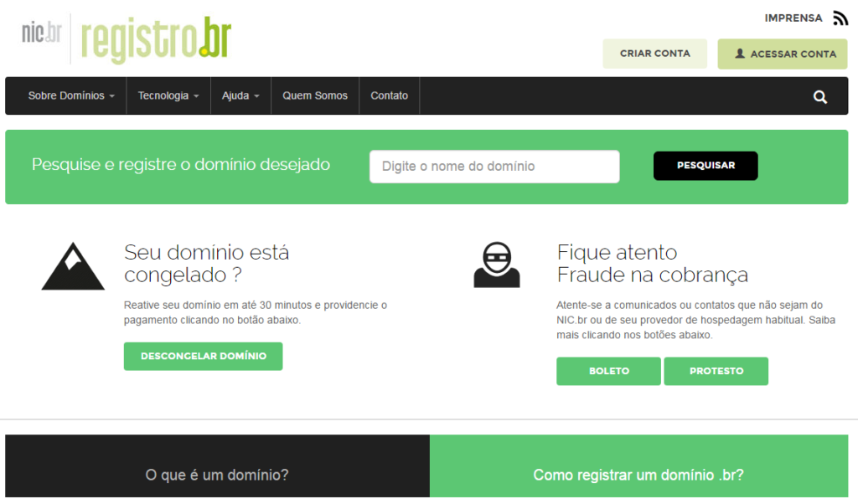Click the nic.br logo
The height and width of the screenshot is (504, 858).
[x=42, y=33]
